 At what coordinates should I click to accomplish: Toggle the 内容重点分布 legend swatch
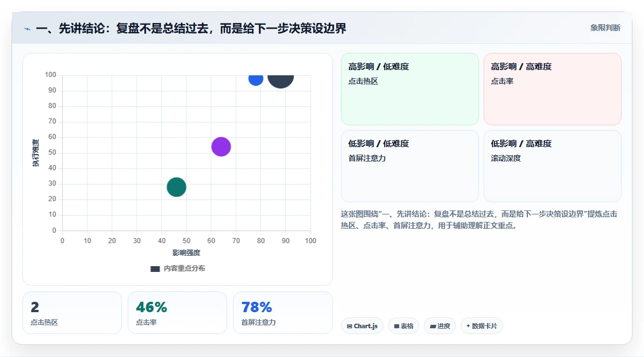click(155, 268)
